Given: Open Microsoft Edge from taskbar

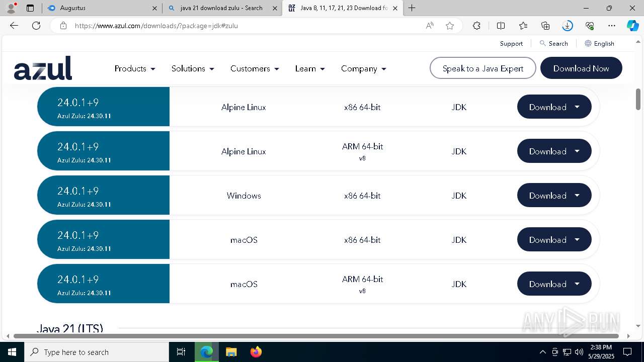Looking at the screenshot, I should (x=206, y=352).
